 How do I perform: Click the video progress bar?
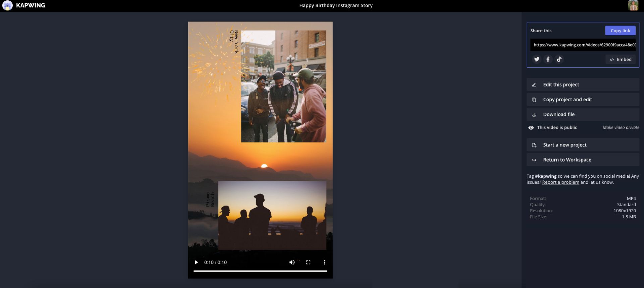tap(260, 271)
